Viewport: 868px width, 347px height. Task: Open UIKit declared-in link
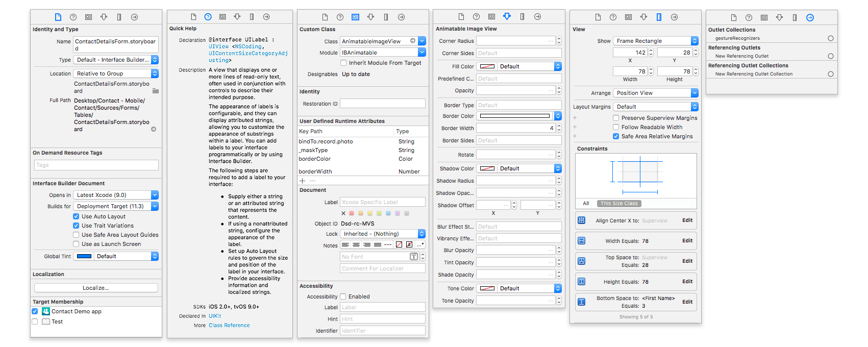[x=215, y=316]
